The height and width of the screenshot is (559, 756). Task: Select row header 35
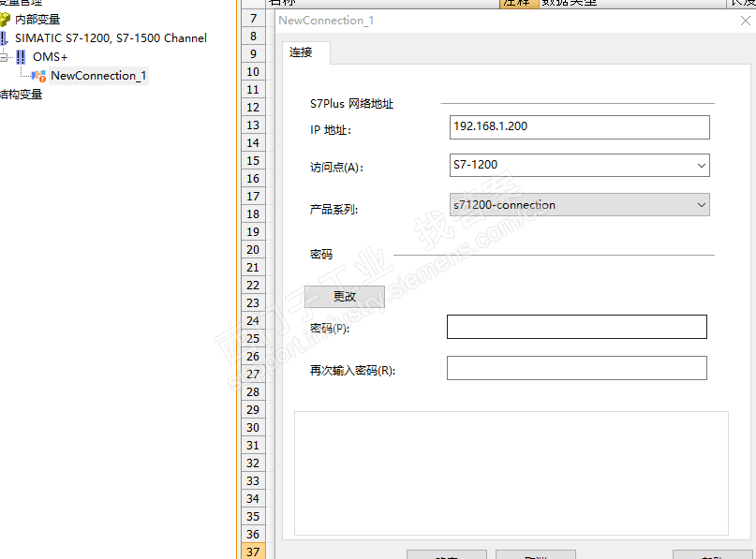pyautogui.click(x=253, y=517)
